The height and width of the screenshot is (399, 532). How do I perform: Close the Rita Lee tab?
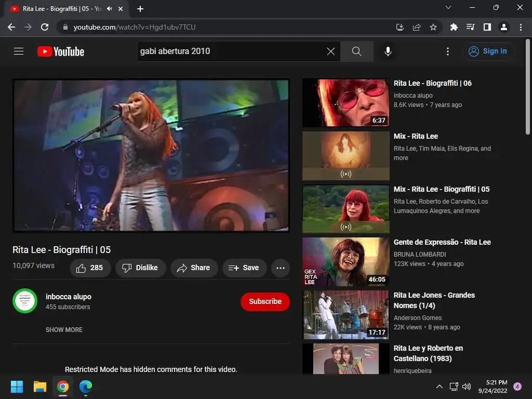121,9
